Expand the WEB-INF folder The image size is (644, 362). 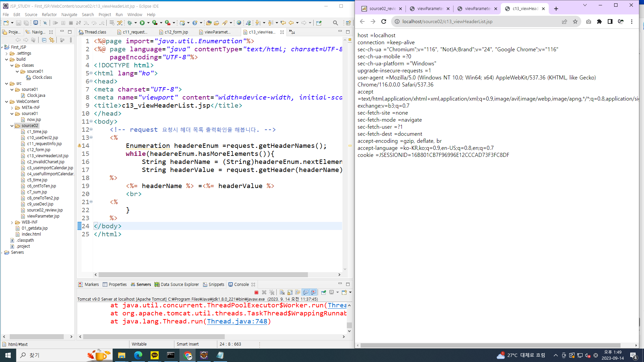pos(12,222)
